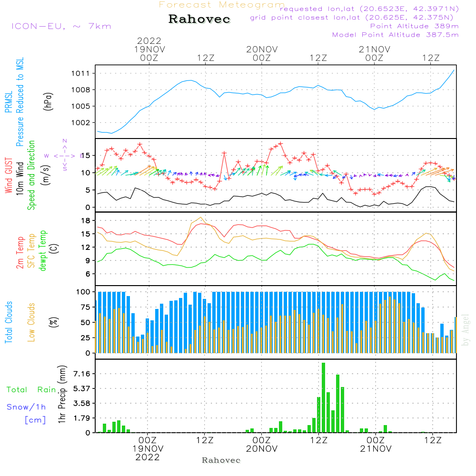This screenshot has height=476, width=476.
Task: Click the '18' temperature axis value
Action: point(86,221)
